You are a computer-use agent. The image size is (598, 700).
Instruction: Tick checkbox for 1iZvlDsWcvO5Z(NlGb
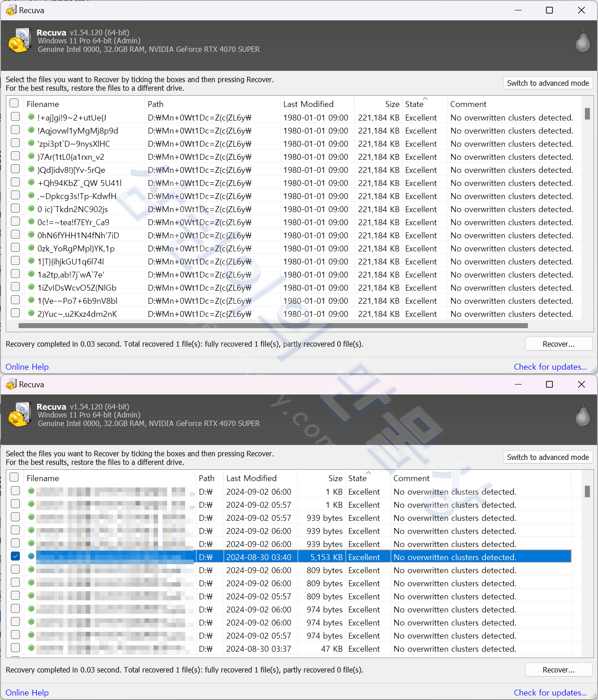[x=15, y=287]
